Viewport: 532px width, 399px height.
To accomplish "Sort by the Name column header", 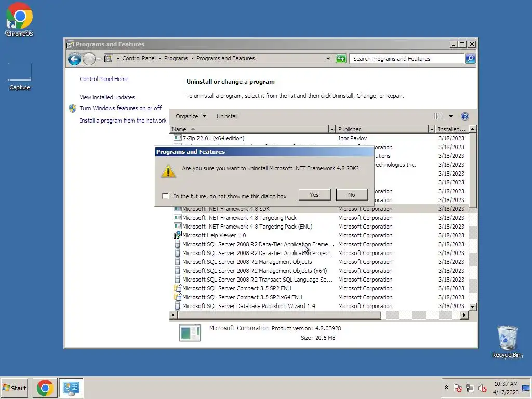I will (249, 129).
